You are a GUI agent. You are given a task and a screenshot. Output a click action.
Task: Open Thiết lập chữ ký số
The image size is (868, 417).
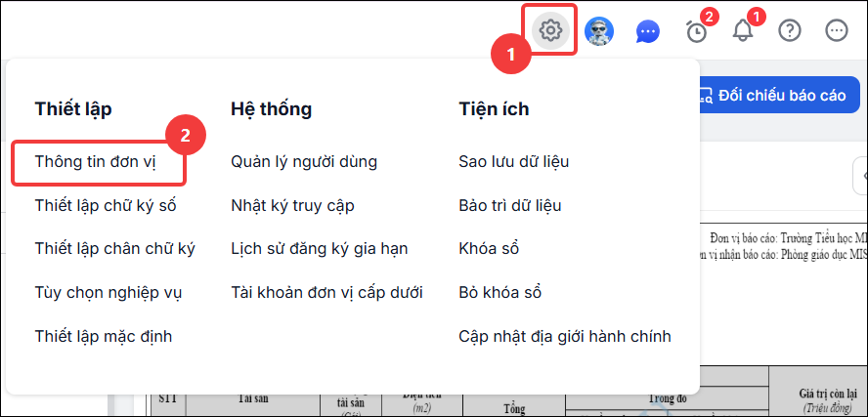tap(106, 206)
